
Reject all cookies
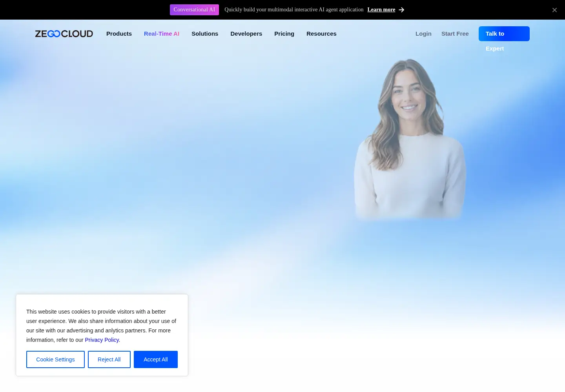pos(109,359)
